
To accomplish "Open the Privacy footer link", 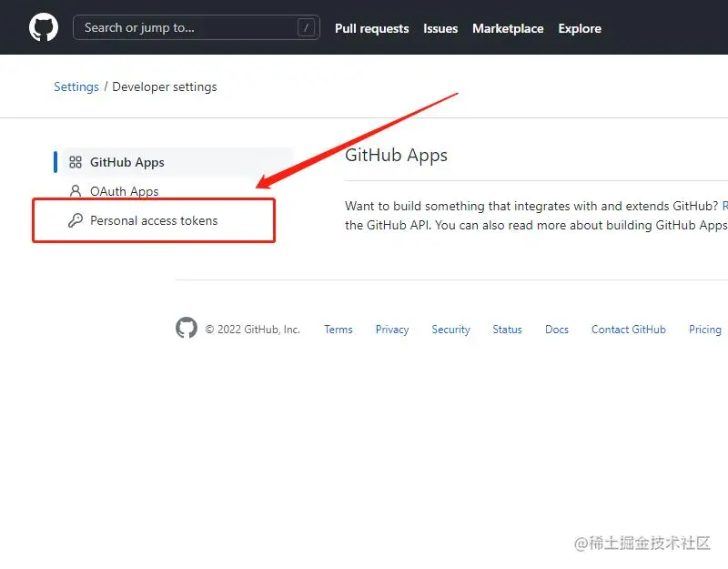I will [x=392, y=330].
